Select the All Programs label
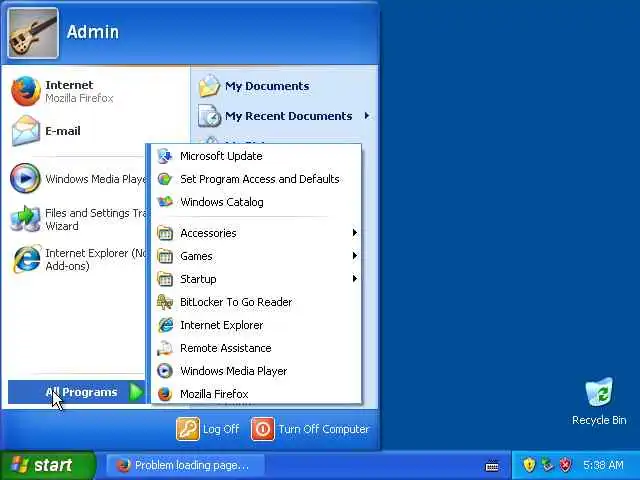The height and width of the screenshot is (480, 640). [x=81, y=392]
